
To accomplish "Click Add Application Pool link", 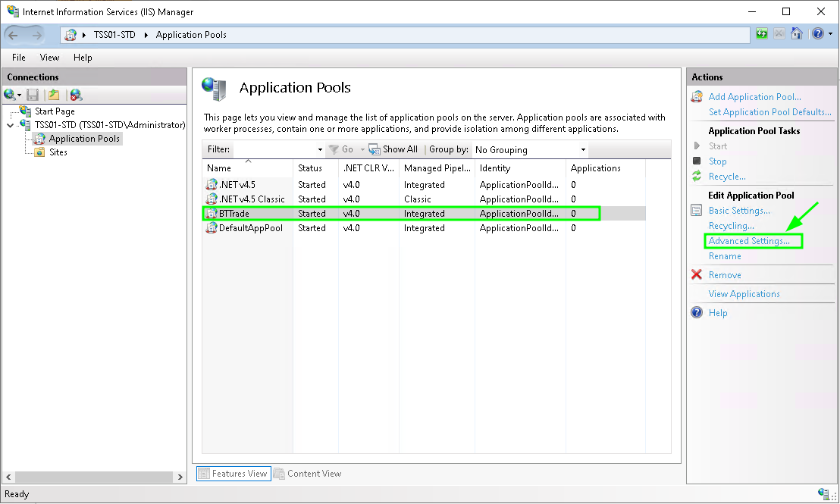I will tap(755, 97).
